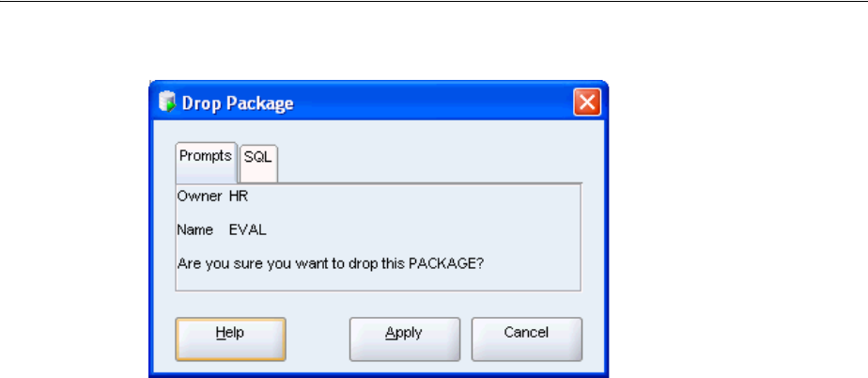Cancel dropping the EVAL package

tap(526, 339)
